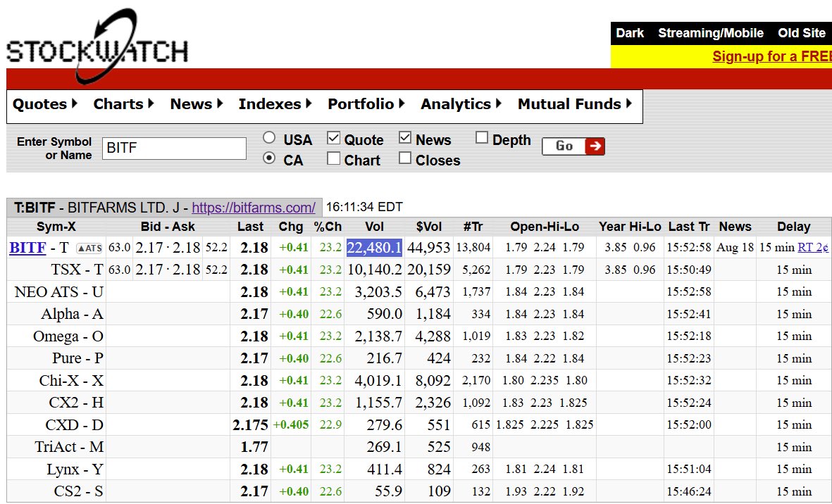832x504 pixels.
Task: Click the 16:11:34 EDT timestamp
Action: [364, 207]
